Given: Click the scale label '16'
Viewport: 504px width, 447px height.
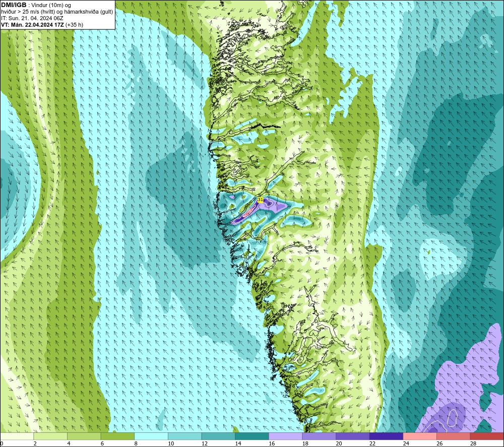Looking at the screenshot, I should pos(272,443).
